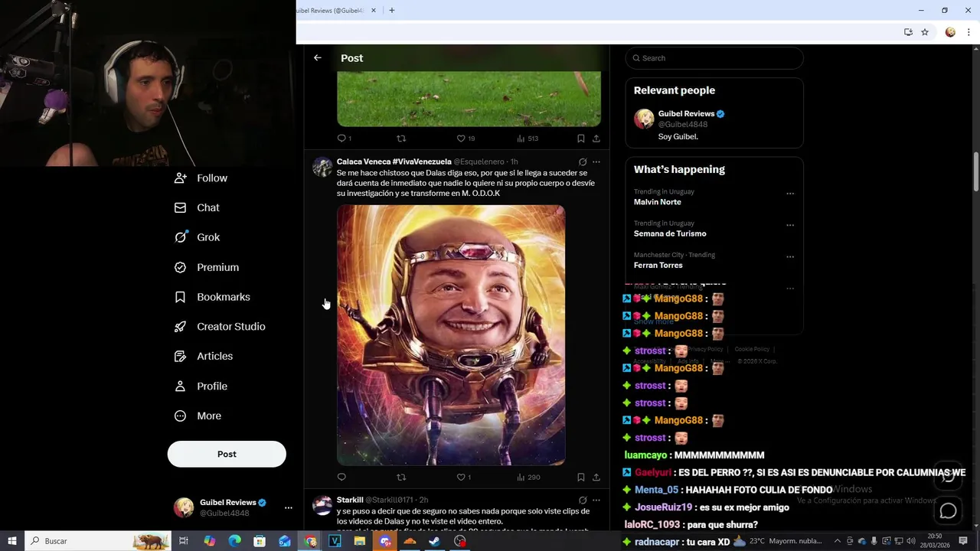Bookmark the Calaca Veneca post
Image resolution: width=980 pixels, height=551 pixels.
click(581, 478)
